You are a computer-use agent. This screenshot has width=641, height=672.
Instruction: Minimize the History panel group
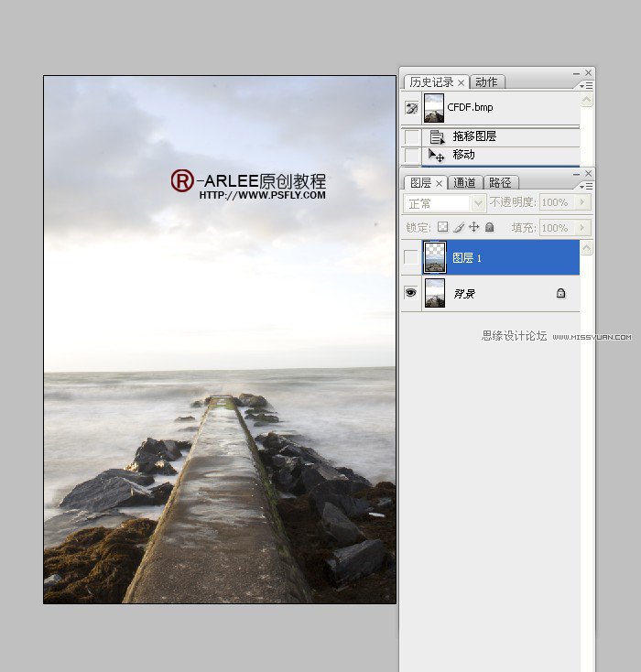[x=576, y=74]
